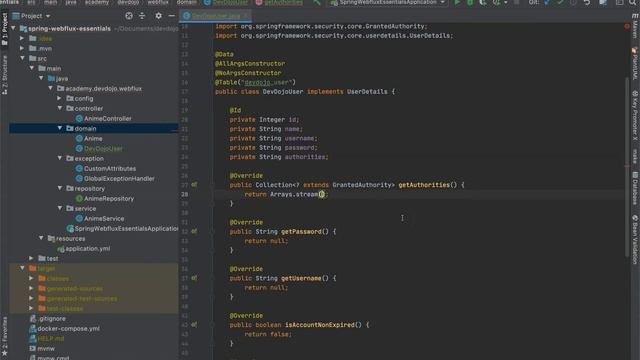Open SpringWebfluxEssentialsApplication class in the tree
Image resolution: width=640 pixels, height=360 pixels.
[122, 229]
